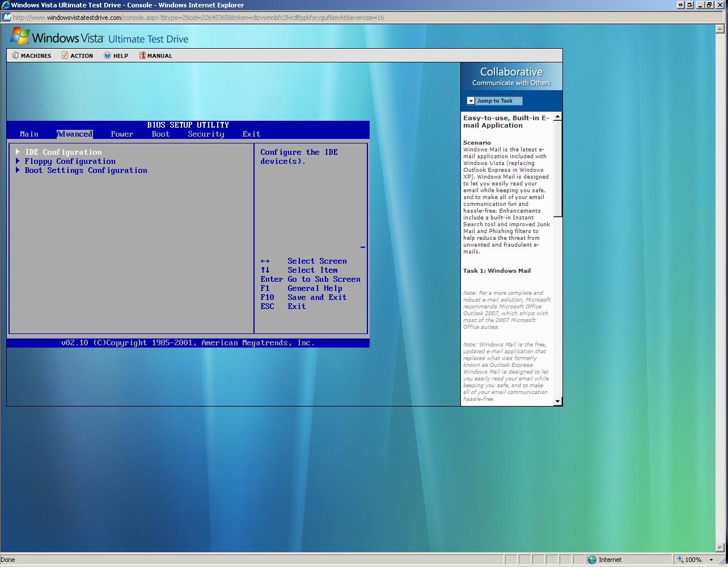Click the task panel scroll-down arrow
The image size is (728, 567).
tap(557, 401)
